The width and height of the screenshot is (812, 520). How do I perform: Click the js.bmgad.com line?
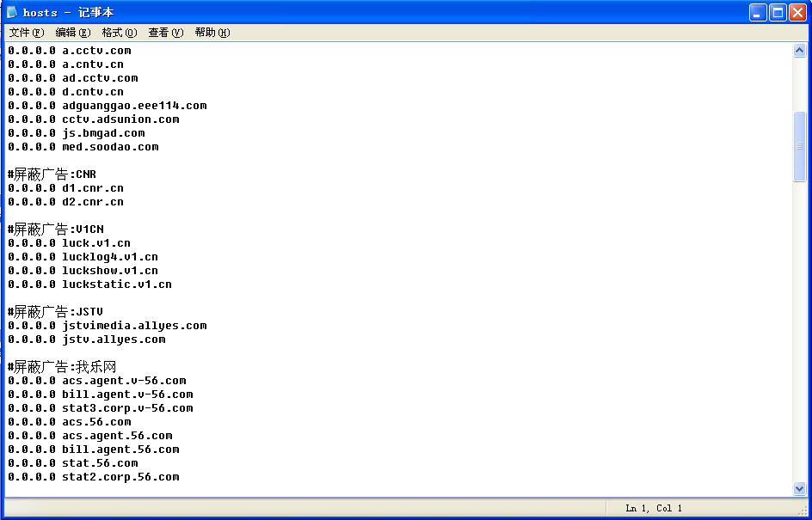(x=76, y=133)
